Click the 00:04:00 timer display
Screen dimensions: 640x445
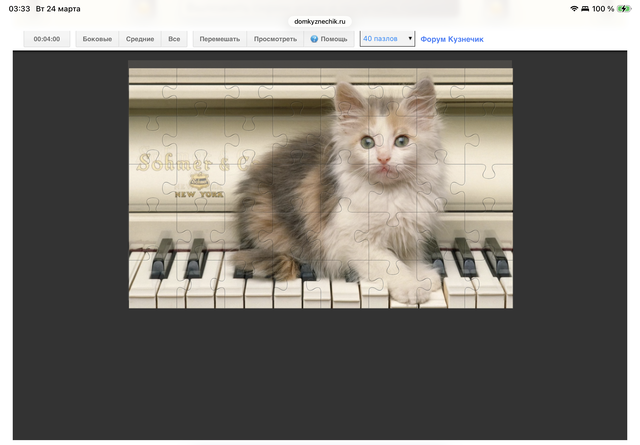pos(47,39)
